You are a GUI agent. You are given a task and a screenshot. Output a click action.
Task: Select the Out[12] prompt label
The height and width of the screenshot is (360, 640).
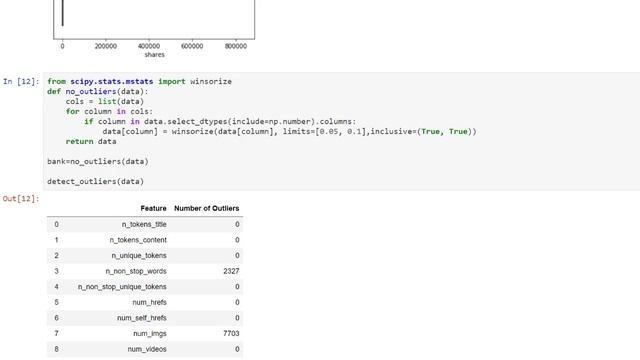click(x=21, y=199)
